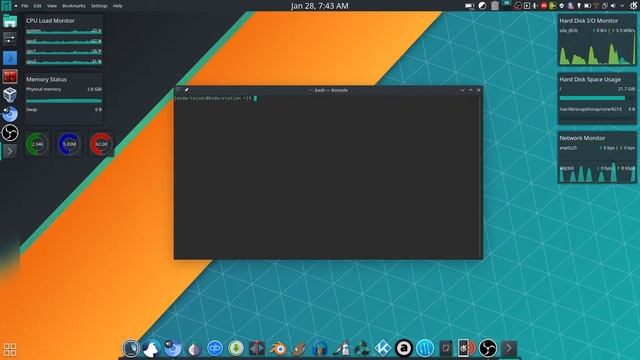Screen dimensions: 640x360
Task: Launch the dark green recycle dock icon
Action: (x=362, y=348)
